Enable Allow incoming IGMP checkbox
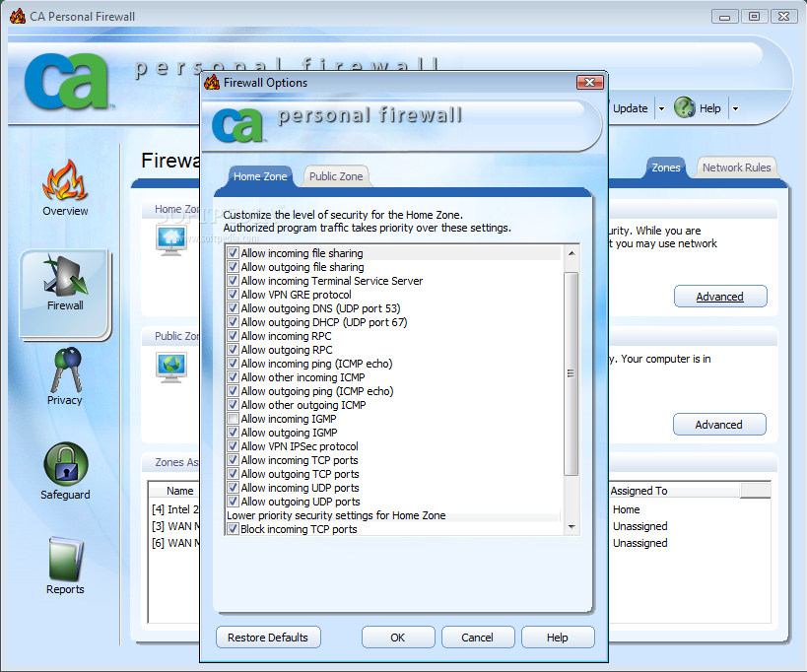807x672 pixels. pos(233,419)
